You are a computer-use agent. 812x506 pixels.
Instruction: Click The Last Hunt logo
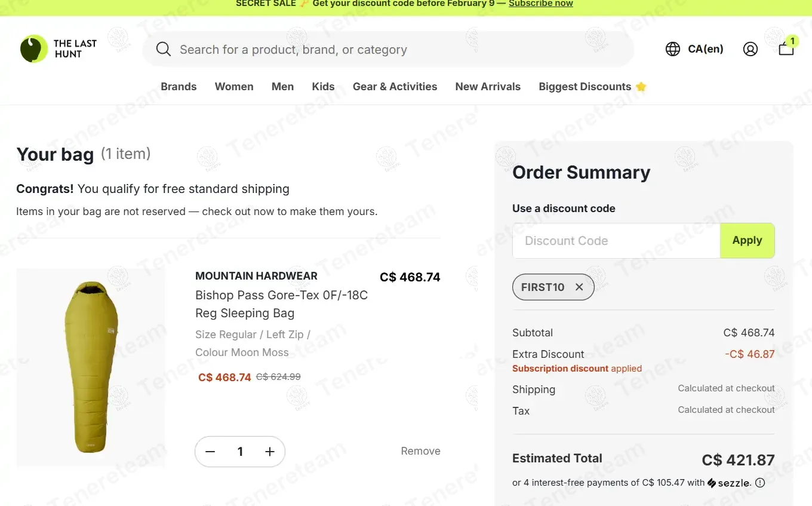(x=58, y=49)
